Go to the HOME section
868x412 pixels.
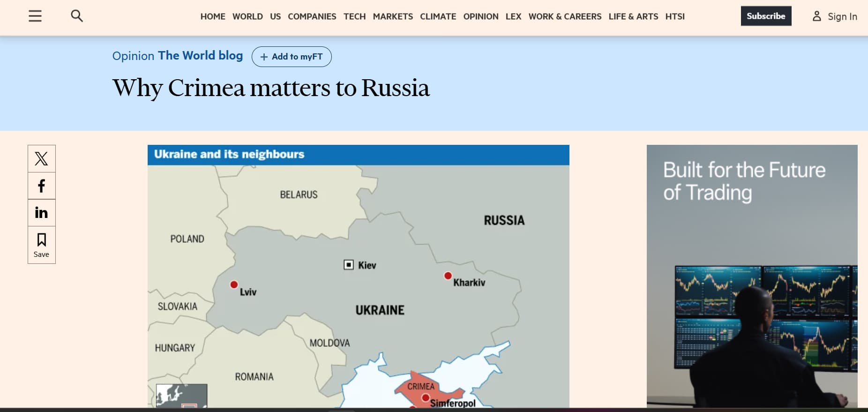tap(213, 16)
